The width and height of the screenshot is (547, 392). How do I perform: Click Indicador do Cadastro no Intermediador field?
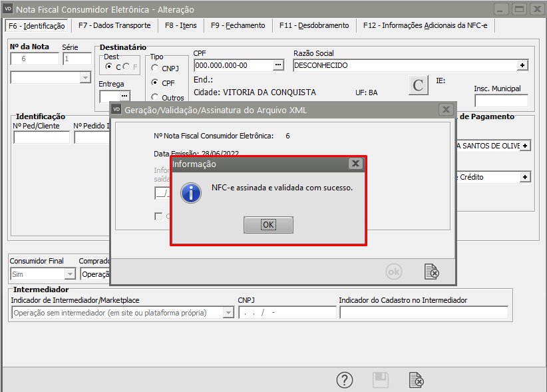click(424, 313)
